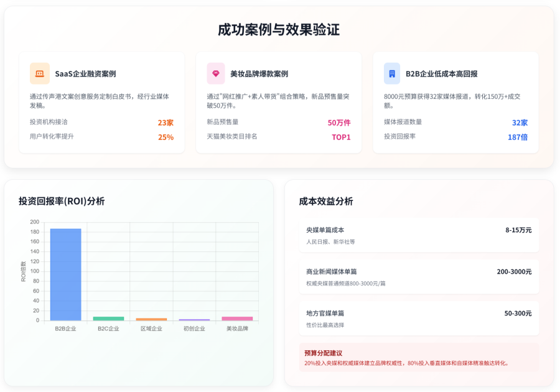Image resolution: width=560 pixels, height=392 pixels.
Task: Open the SaaS企业融资案例 card title
Action: tap(85, 73)
